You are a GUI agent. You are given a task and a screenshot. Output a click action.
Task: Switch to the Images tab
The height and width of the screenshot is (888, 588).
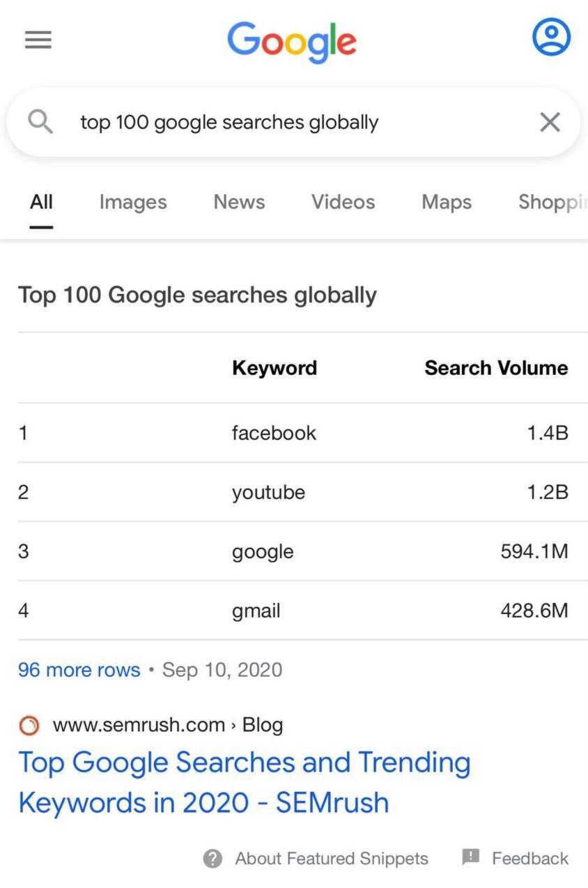132,201
